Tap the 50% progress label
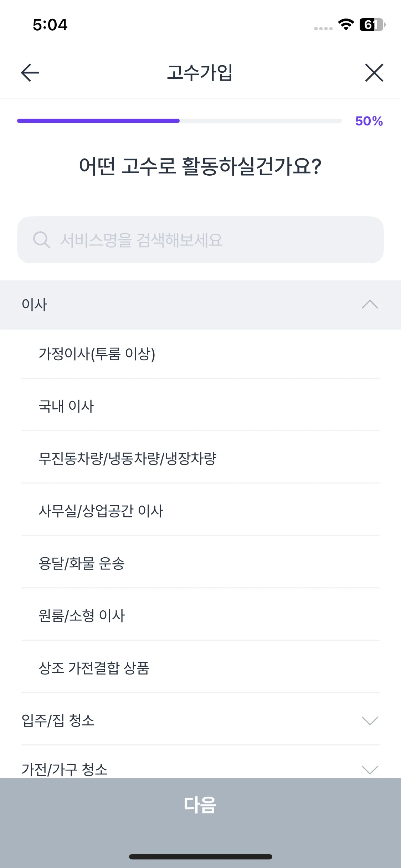This screenshot has width=401, height=868. pyautogui.click(x=369, y=121)
